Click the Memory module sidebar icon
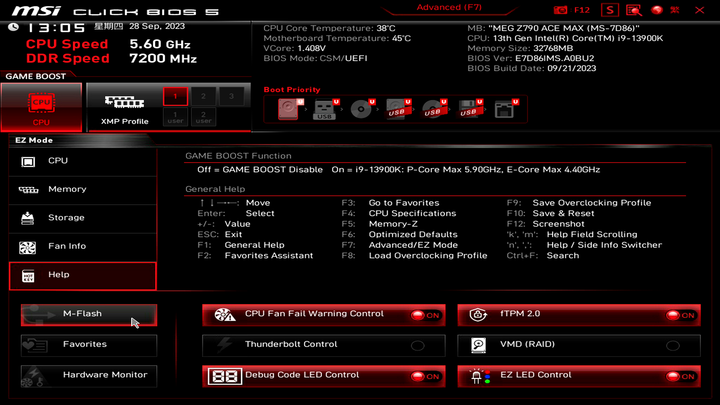The image size is (720, 405). (x=28, y=190)
